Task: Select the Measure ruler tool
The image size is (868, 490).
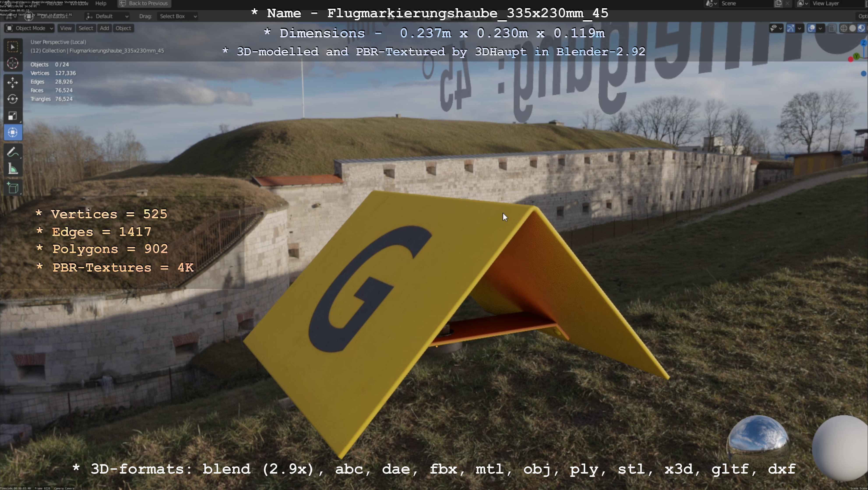Action: pyautogui.click(x=13, y=169)
